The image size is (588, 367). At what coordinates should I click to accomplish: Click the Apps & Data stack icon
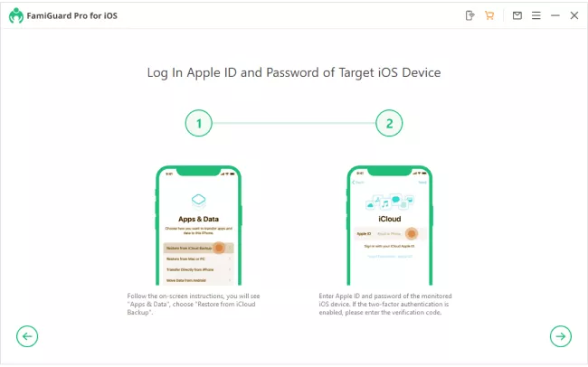click(x=198, y=201)
